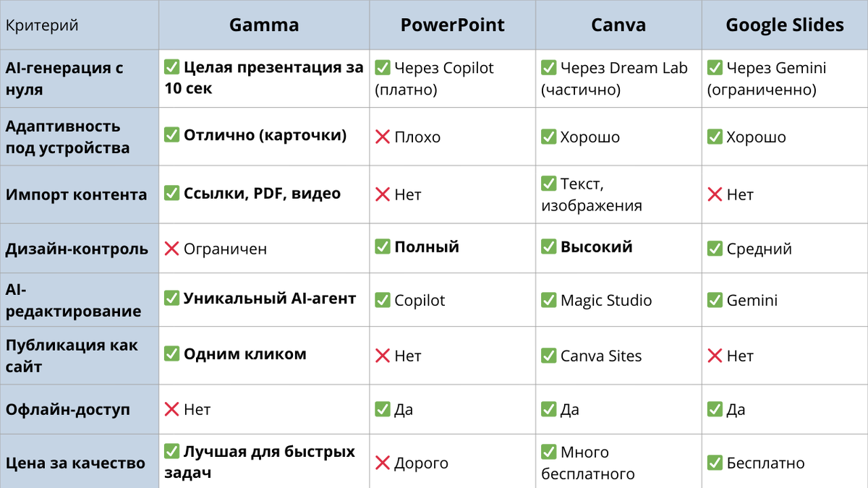Click red cross next to Дорого
Viewport: 868px width, 488px height.
tap(383, 463)
